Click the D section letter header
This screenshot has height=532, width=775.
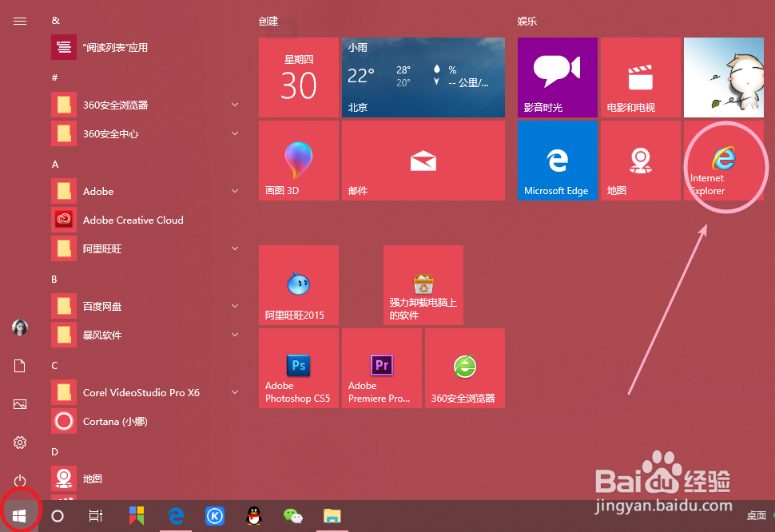pyautogui.click(x=55, y=451)
